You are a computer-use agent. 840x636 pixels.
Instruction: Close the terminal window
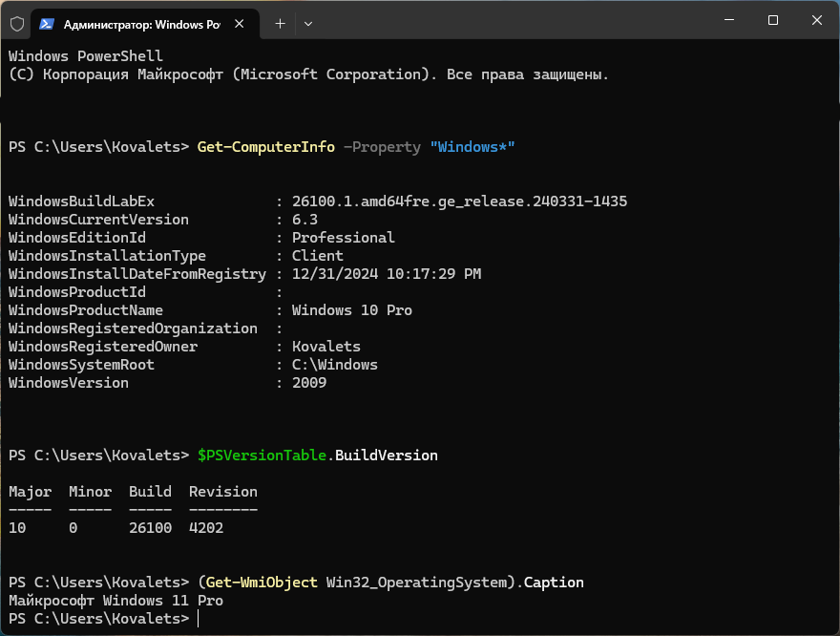817,20
